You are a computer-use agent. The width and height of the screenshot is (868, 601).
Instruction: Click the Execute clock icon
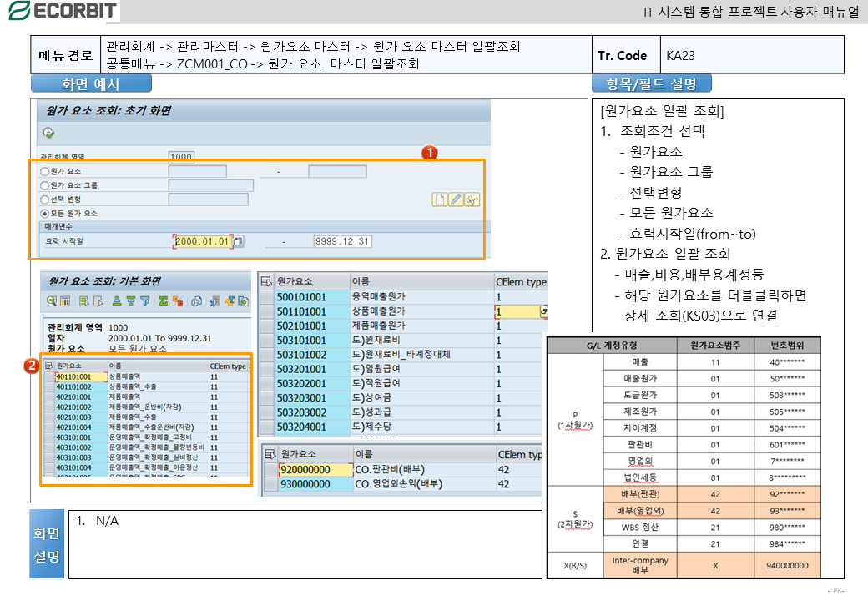coord(49,133)
